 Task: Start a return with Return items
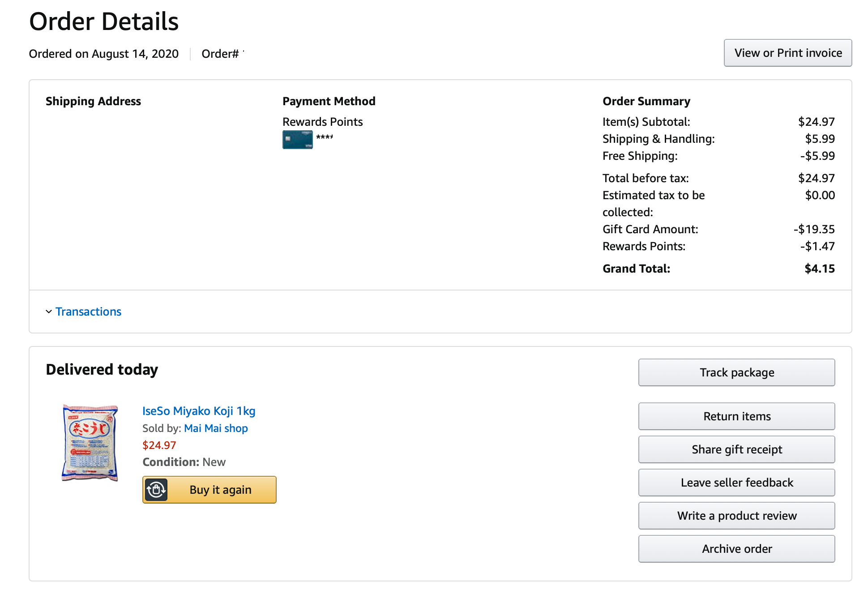[737, 416]
